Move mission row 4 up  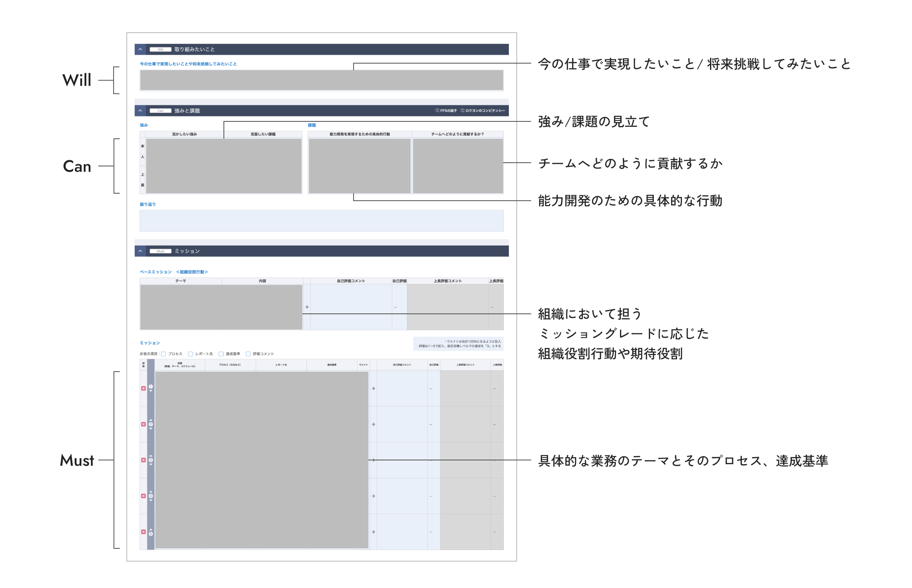point(151,492)
